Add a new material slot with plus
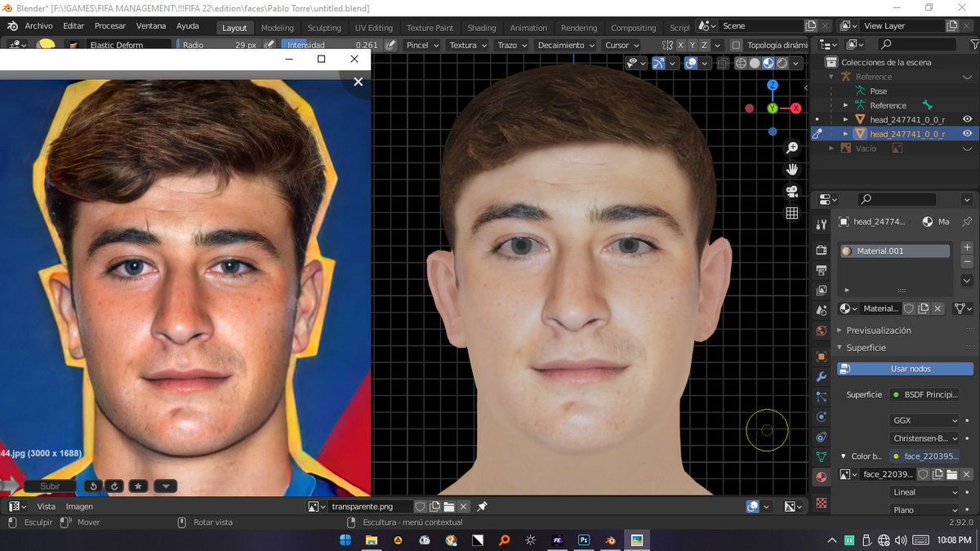The height and width of the screenshot is (551, 980). [x=967, y=247]
